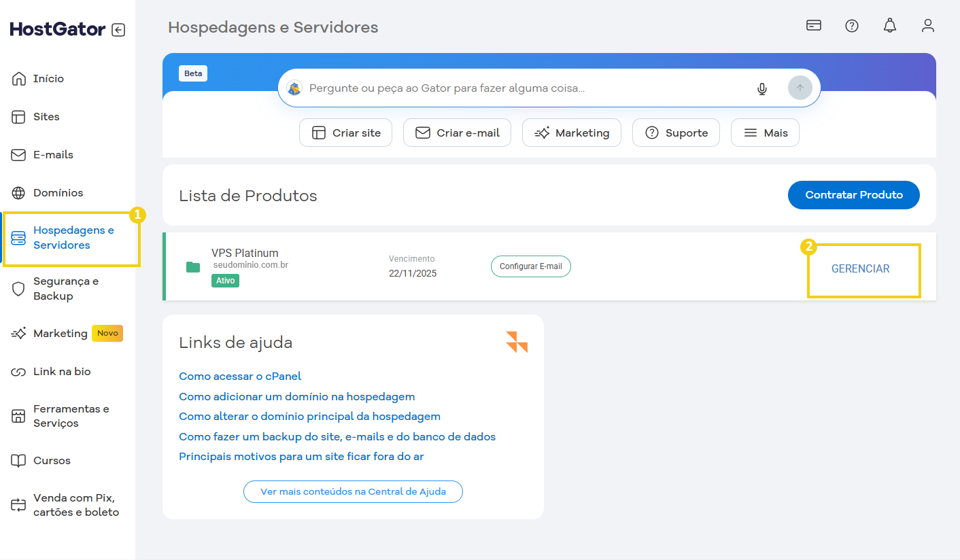Screen dimensions: 960x560
Task: Open the E-mails section in the sidebar
Action: [x=52, y=154]
